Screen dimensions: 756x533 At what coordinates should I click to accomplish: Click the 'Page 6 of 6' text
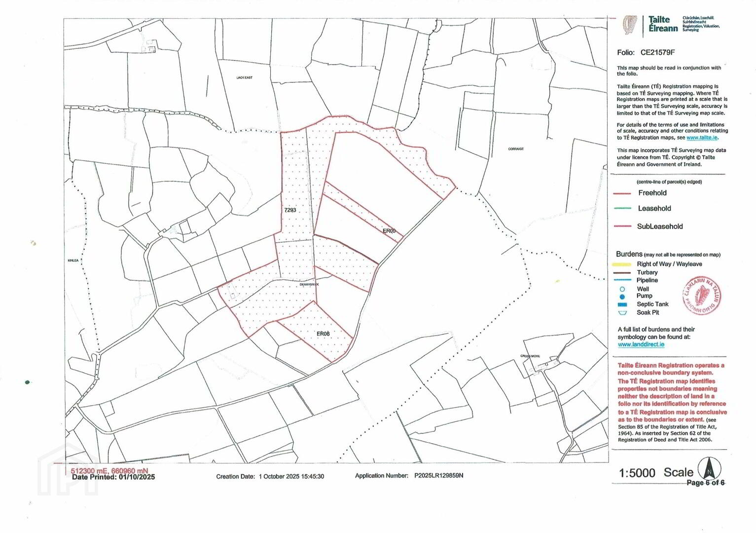click(x=706, y=483)
